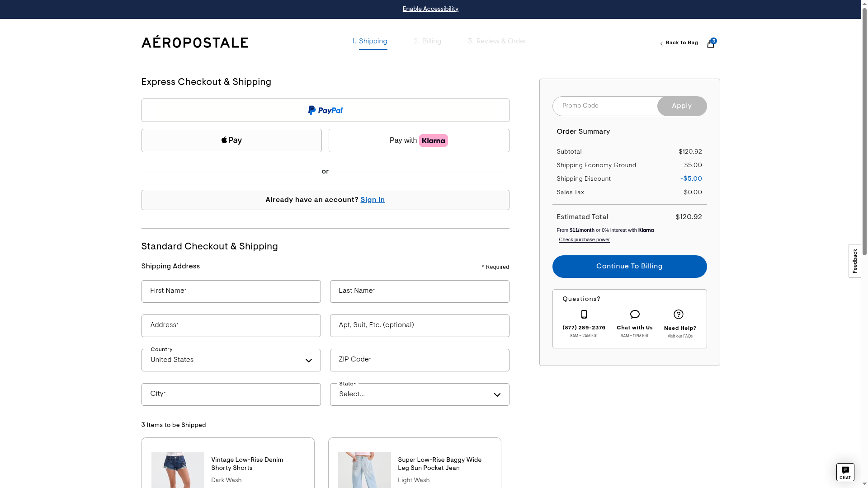
Task: Click Back to Bag link
Action: point(679,43)
